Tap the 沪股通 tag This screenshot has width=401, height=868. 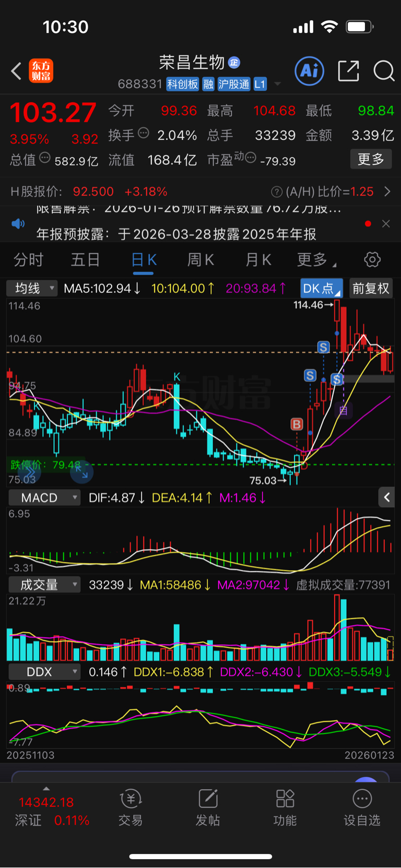[x=234, y=84]
